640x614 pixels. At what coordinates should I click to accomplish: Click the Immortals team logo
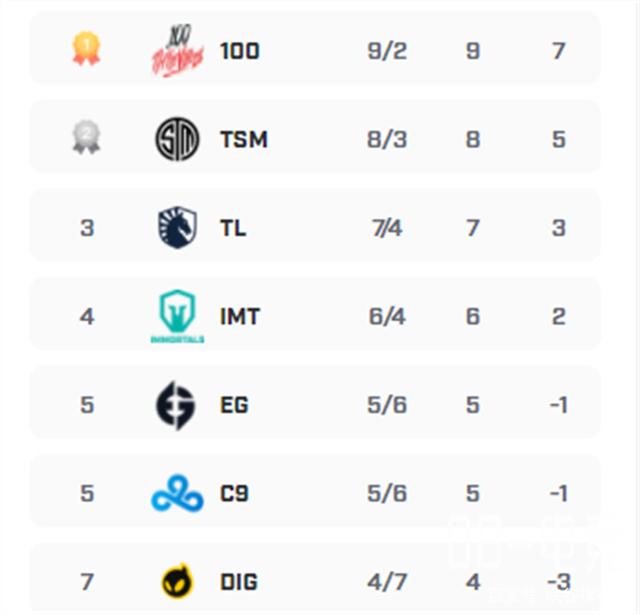coord(177,318)
